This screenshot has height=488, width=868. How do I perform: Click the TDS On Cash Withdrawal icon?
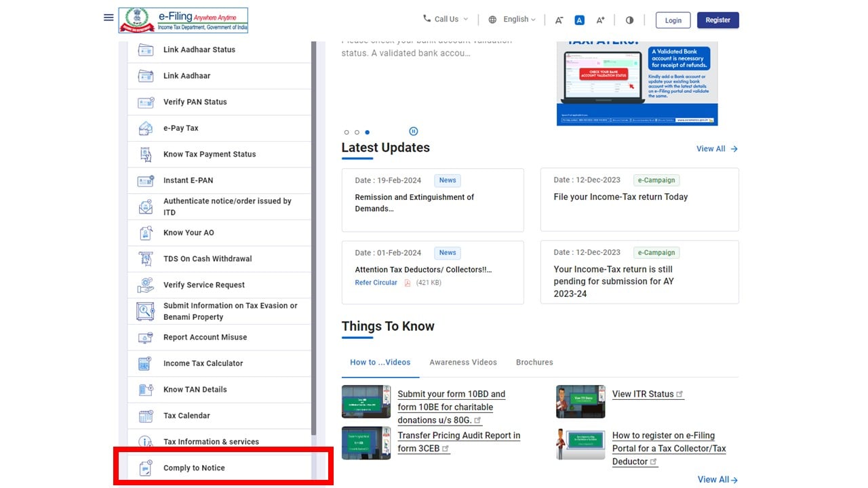pyautogui.click(x=146, y=259)
